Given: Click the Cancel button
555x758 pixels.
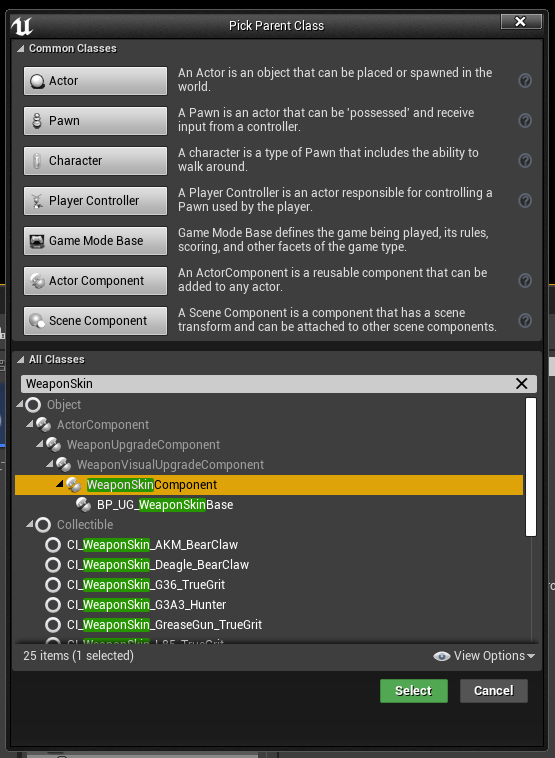Looking at the screenshot, I should (494, 691).
